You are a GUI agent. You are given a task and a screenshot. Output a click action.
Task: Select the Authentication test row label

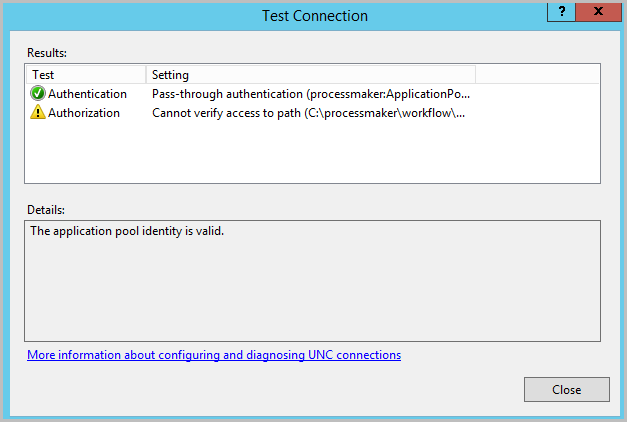[87, 94]
